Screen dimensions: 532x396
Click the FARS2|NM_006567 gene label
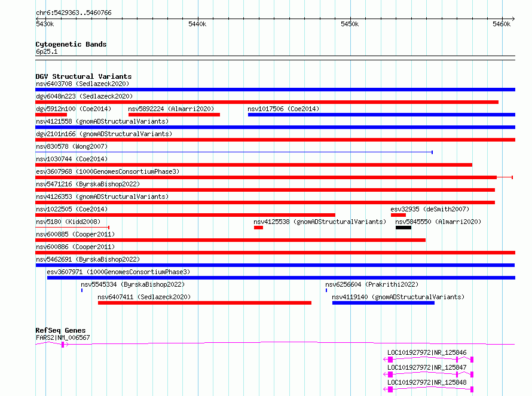click(x=63, y=337)
